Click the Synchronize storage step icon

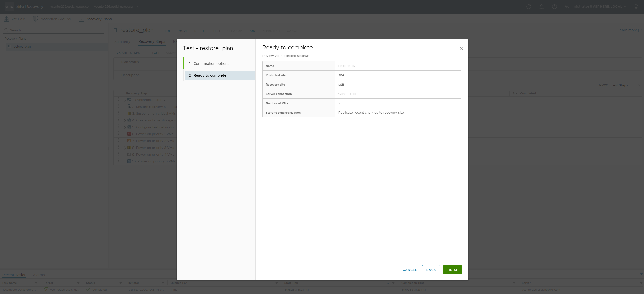[129, 100]
